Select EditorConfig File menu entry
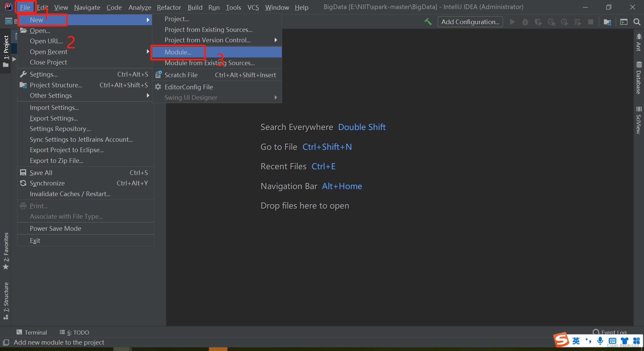The image size is (644, 351). [x=217, y=87]
